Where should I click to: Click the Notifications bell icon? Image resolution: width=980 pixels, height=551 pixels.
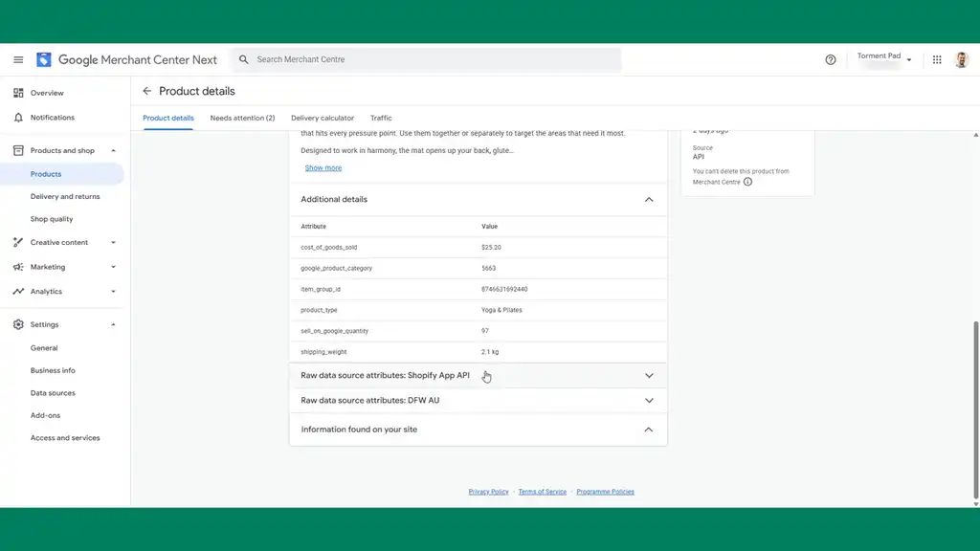(x=18, y=118)
